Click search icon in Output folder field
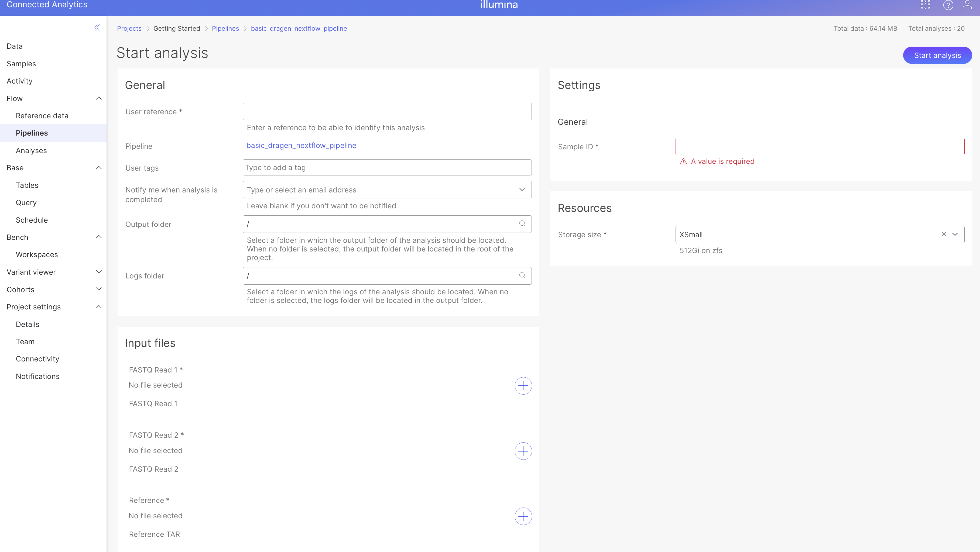 (x=522, y=224)
